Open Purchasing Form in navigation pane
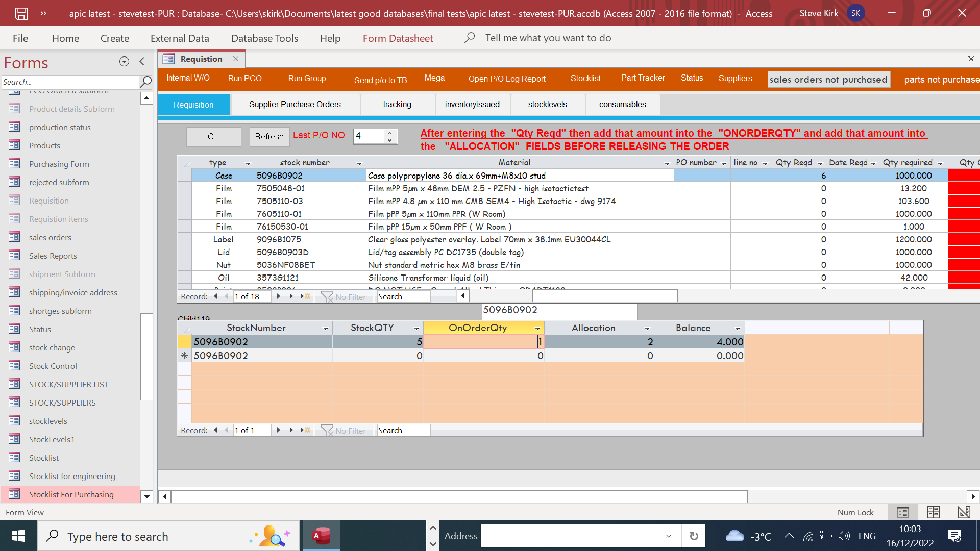980x551 pixels. click(59, 164)
